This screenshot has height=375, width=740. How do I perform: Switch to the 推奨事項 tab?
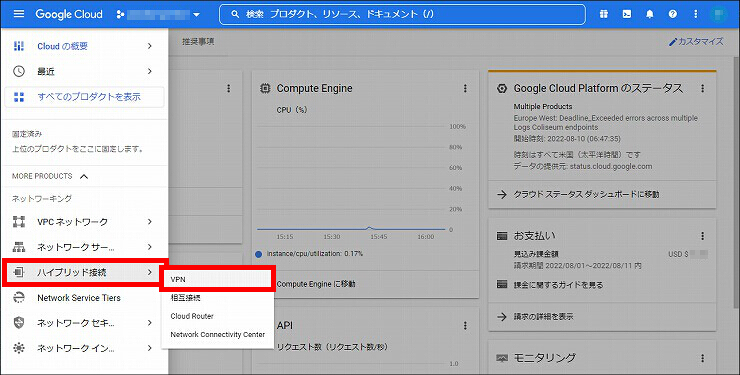coord(198,42)
